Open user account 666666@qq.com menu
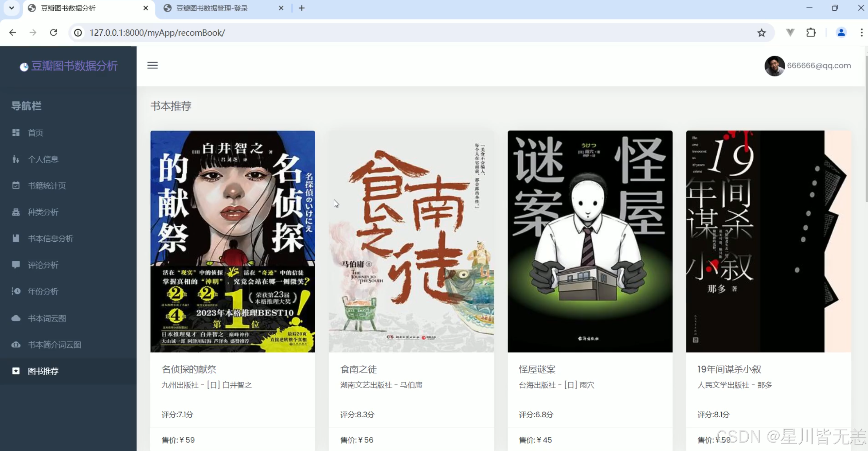Image resolution: width=868 pixels, height=451 pixels. [x=818, y=65]
